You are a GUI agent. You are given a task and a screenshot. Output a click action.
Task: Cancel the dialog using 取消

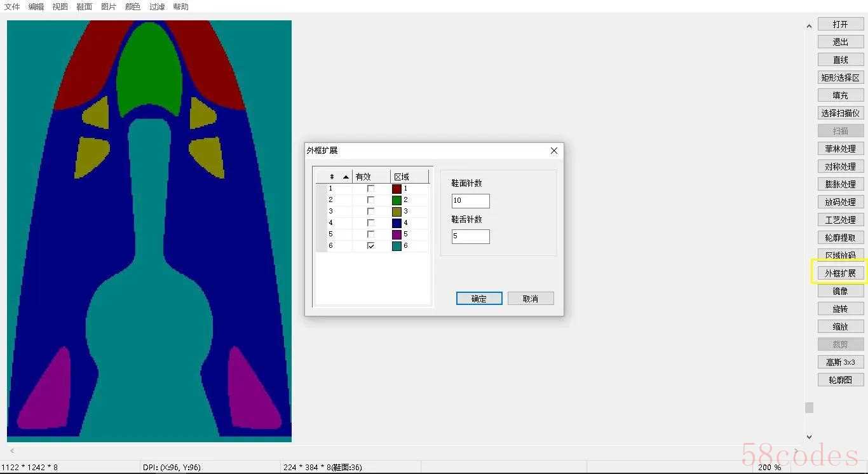click(x=531, y=299)
